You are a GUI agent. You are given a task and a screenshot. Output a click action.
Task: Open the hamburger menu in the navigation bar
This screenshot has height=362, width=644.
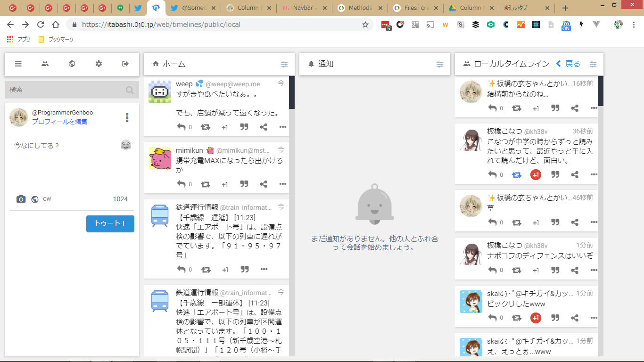pos(18,64)
